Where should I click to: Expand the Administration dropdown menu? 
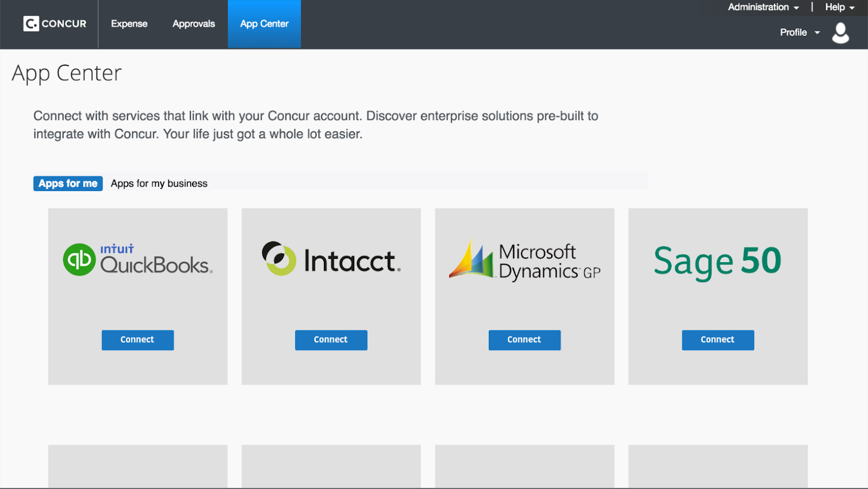tap(763, 7)
